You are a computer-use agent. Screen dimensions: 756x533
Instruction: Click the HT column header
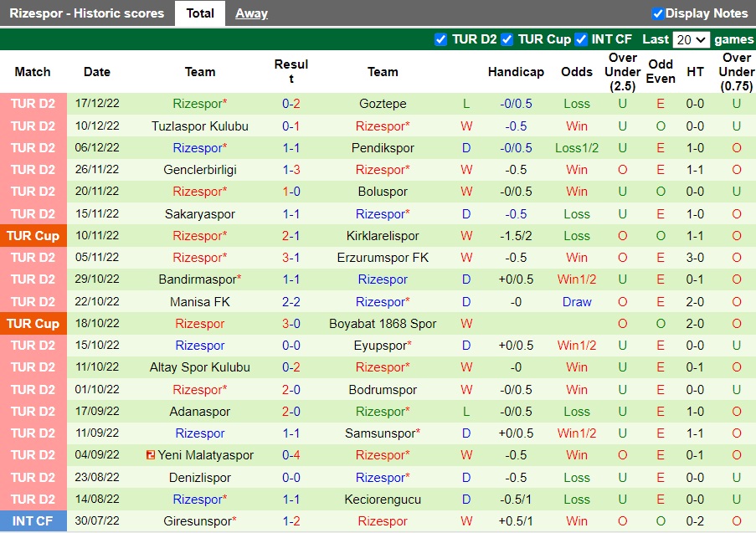pos(695,72)
